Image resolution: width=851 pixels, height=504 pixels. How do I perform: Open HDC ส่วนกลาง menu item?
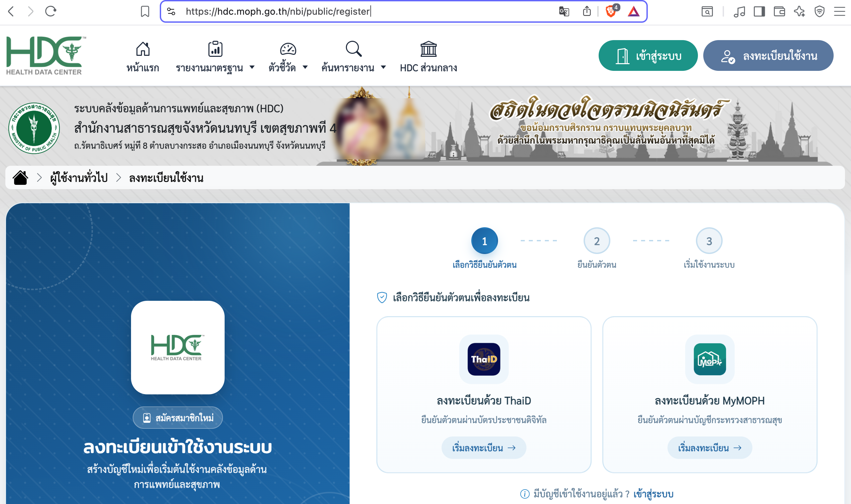429,57
